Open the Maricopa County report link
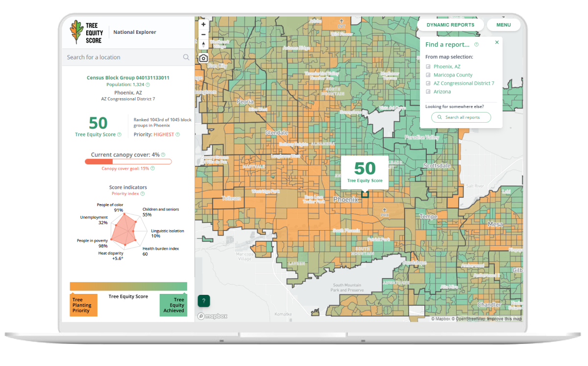This screenshot has height=366, width=588. click(453, 75)
